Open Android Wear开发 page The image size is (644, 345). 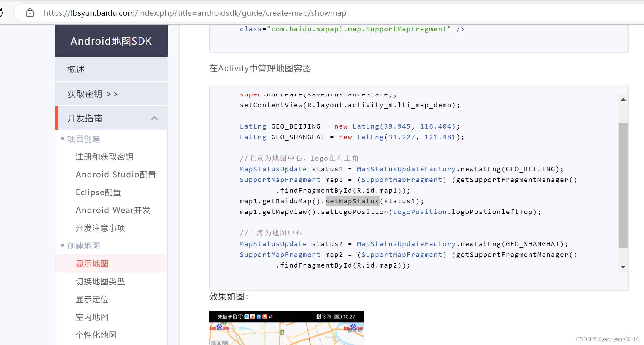(x=113, y=210)
